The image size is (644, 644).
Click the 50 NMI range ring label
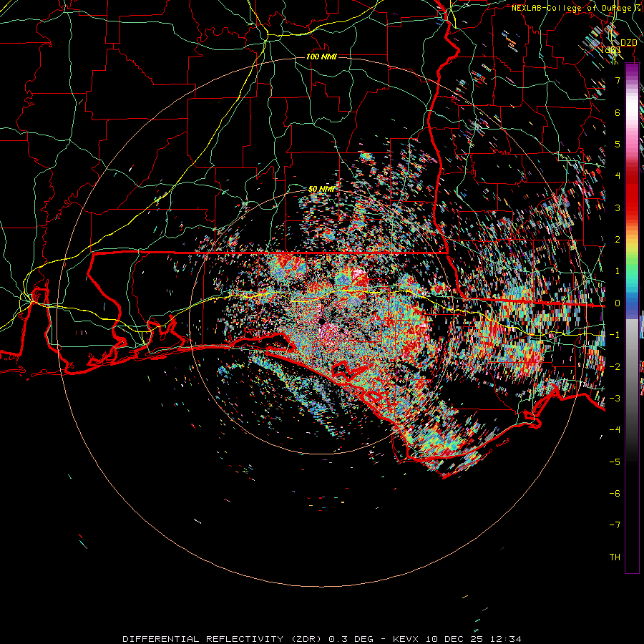pos(321,189)
